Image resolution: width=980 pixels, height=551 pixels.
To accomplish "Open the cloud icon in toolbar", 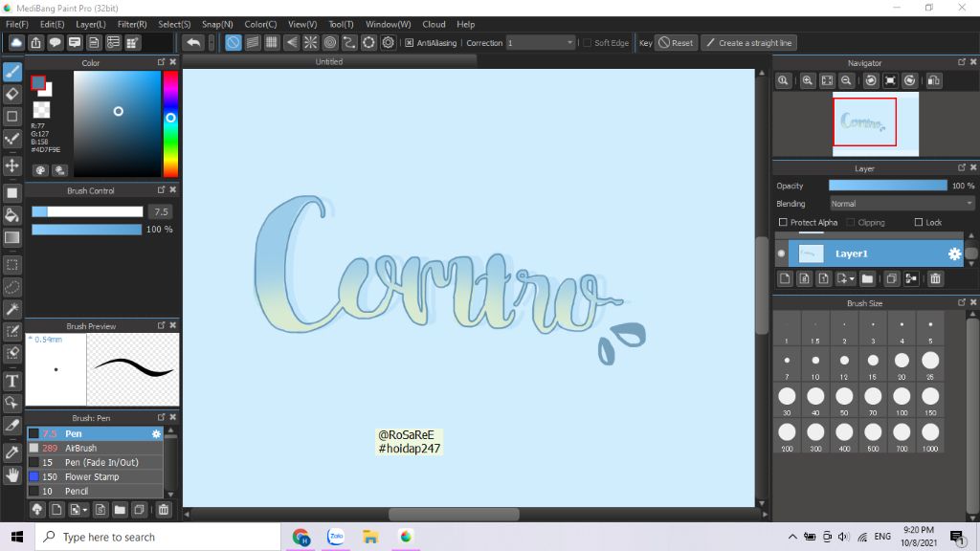I will click(x=16, y=42).
